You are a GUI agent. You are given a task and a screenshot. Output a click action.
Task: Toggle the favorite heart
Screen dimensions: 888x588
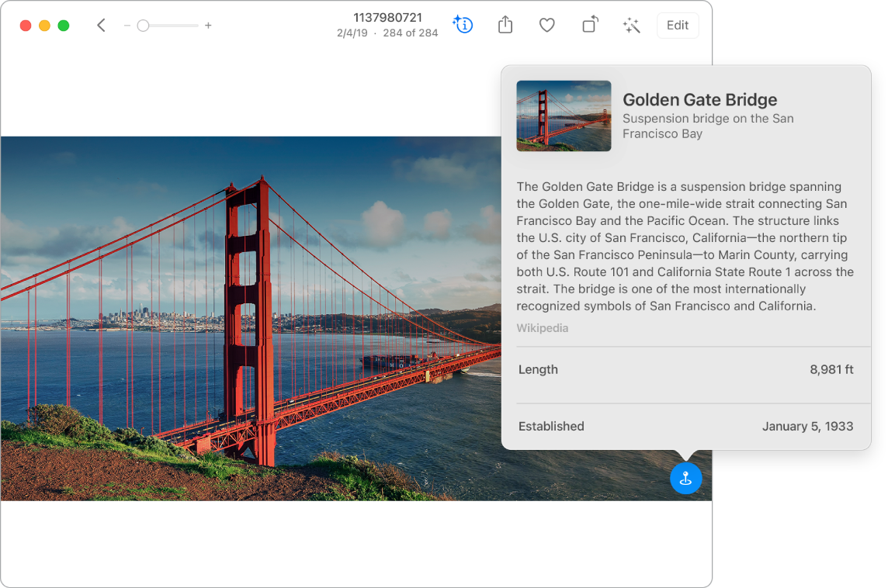pos(546,25)
